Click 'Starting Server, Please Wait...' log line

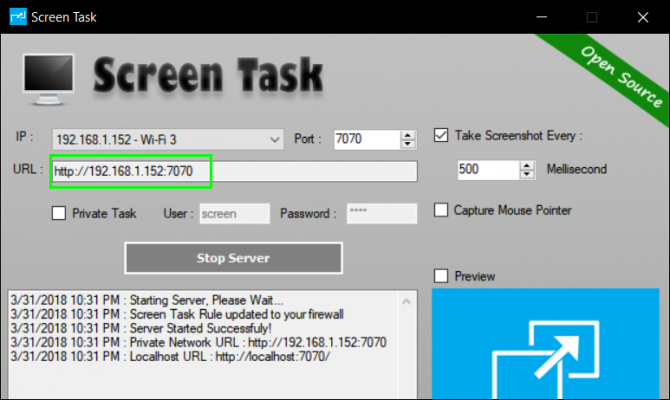tap(147, 300)
